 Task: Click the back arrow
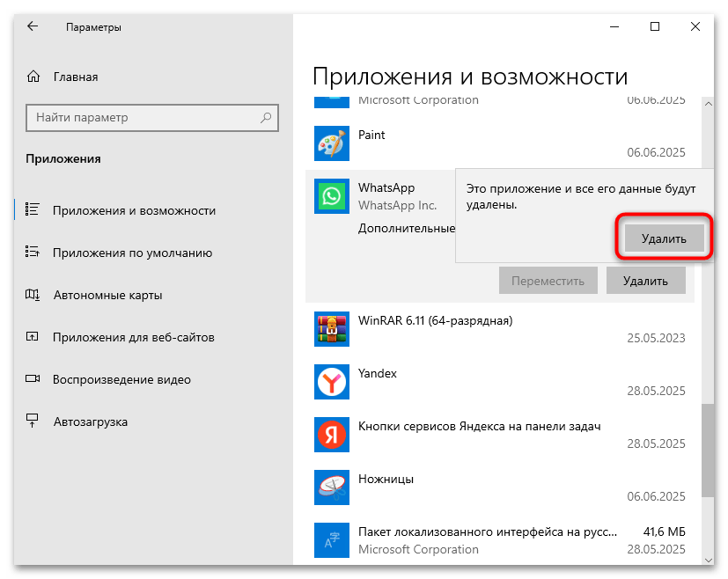[x=33, y=26]
